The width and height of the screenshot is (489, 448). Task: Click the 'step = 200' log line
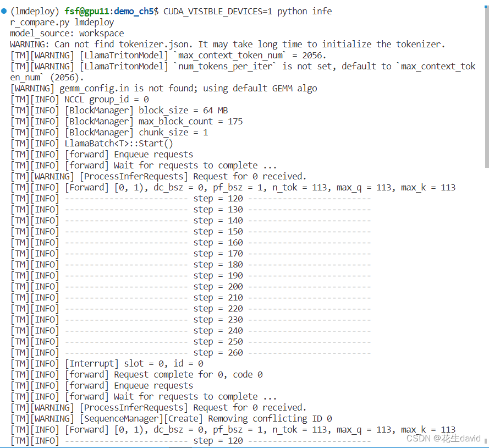click(x=190, y=287)
